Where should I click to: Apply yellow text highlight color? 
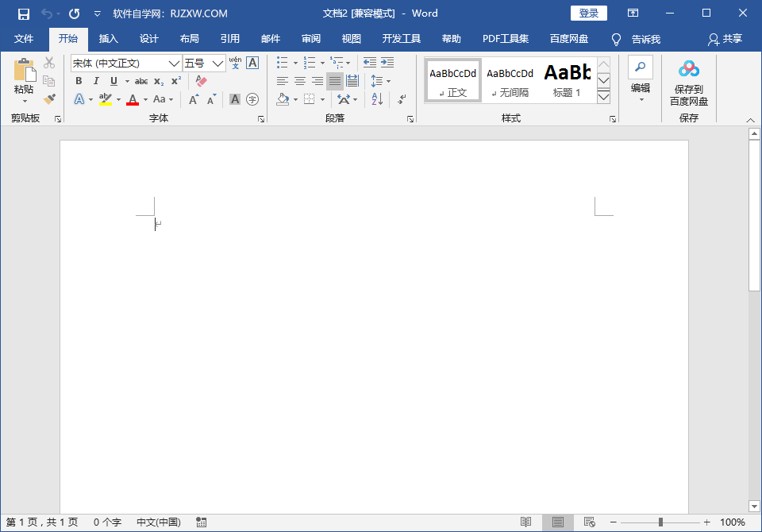pos(106,98)
